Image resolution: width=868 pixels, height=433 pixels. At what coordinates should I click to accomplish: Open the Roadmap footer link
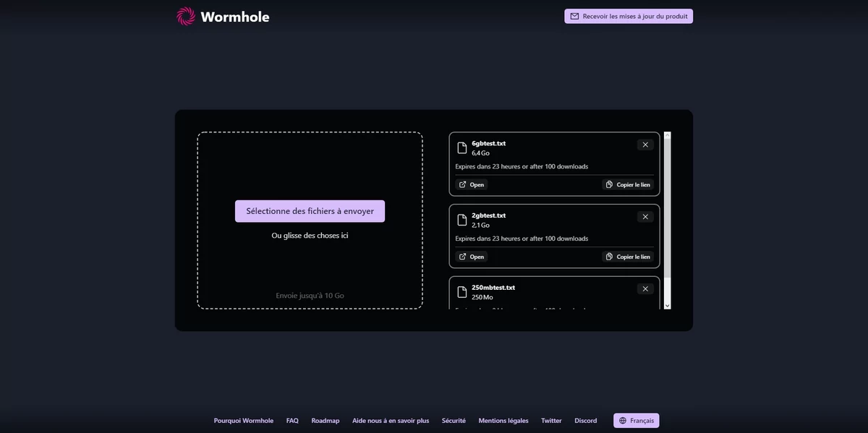tap(325, 421)
